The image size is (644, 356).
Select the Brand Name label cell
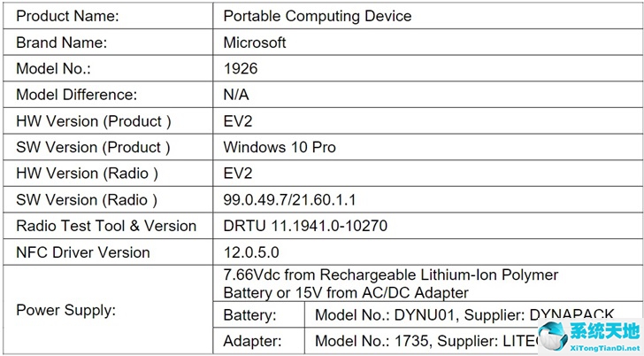(108, 42)
